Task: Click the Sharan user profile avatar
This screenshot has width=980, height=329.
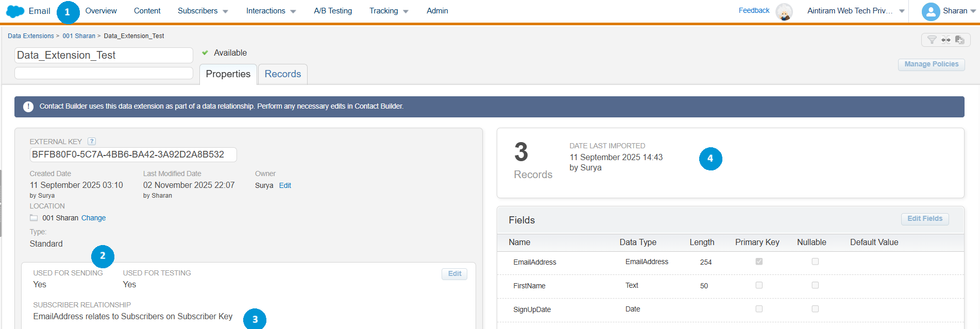Action: [931, 11]
